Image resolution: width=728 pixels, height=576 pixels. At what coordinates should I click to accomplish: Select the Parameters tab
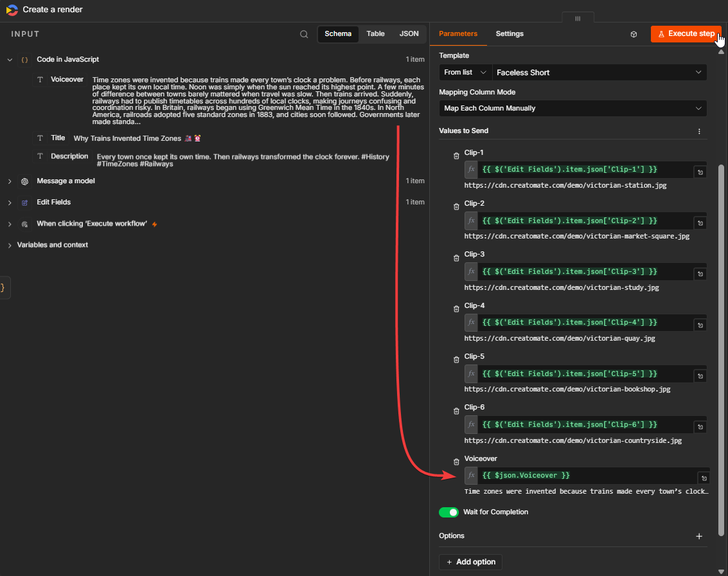click(458, 34)
